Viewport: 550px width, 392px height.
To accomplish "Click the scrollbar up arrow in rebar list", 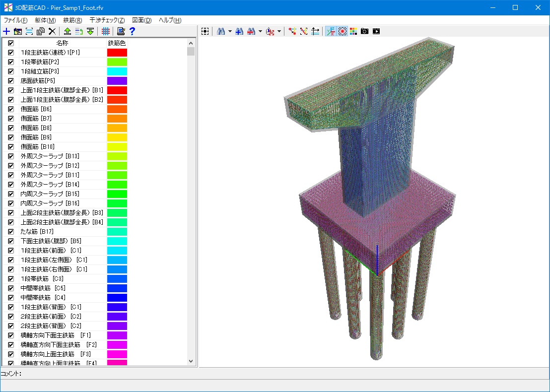I will (x=191, y=43).
